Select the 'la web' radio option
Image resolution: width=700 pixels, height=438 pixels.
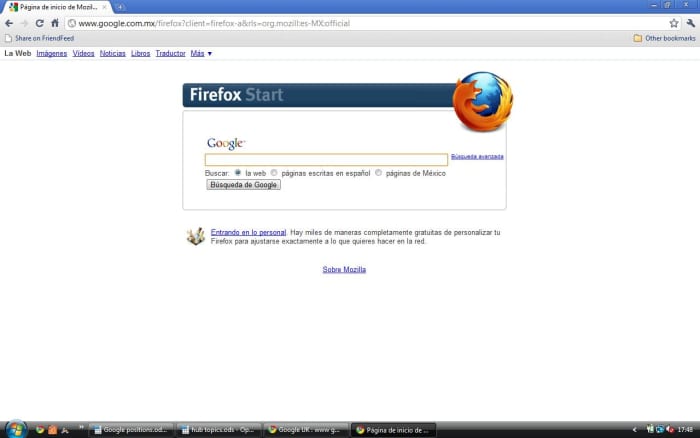[x=238, y=173]
